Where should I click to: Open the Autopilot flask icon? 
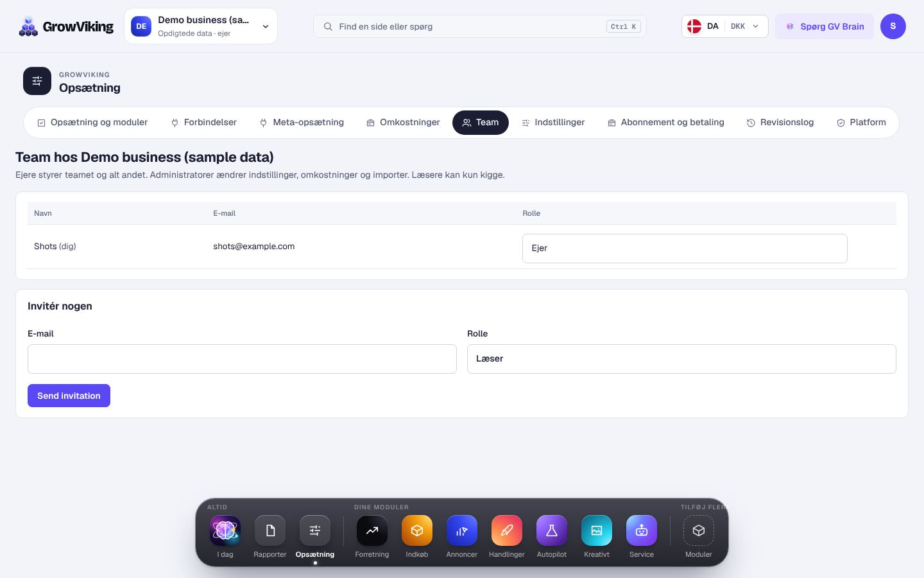552,530
